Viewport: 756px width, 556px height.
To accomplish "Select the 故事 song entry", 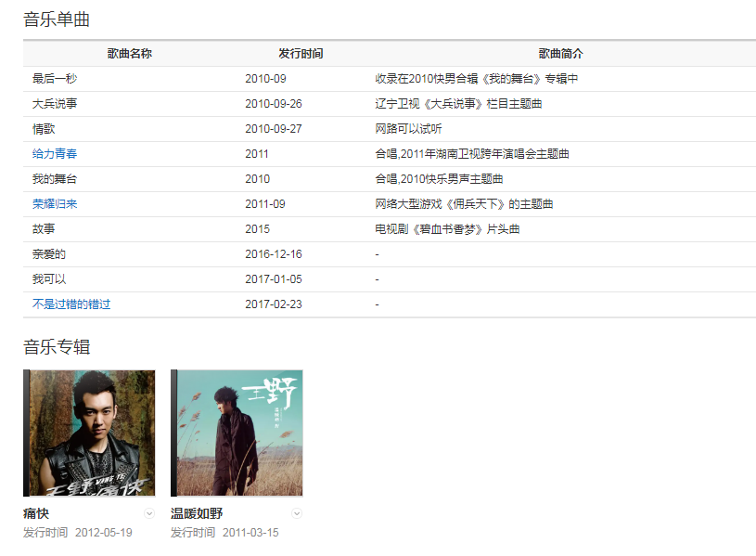I will click(x=44, y=229).
